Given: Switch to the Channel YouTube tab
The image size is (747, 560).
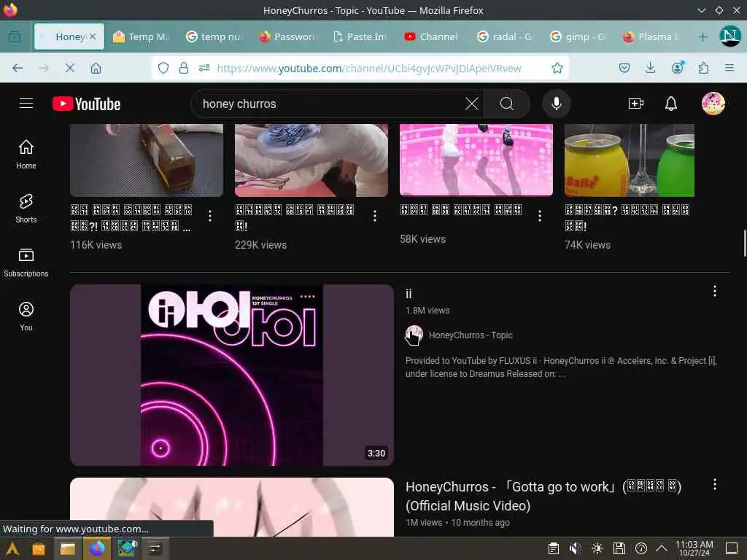Looking at the screenshot, I should coord(433,36).
